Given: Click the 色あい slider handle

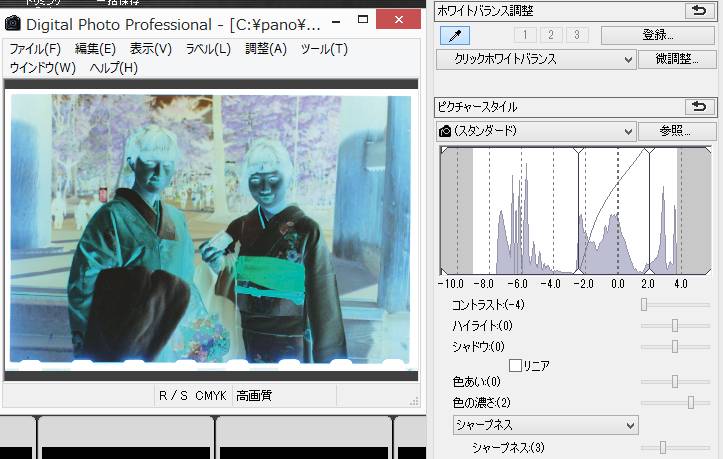Looking at the screenshot, I should coord(675,382).
